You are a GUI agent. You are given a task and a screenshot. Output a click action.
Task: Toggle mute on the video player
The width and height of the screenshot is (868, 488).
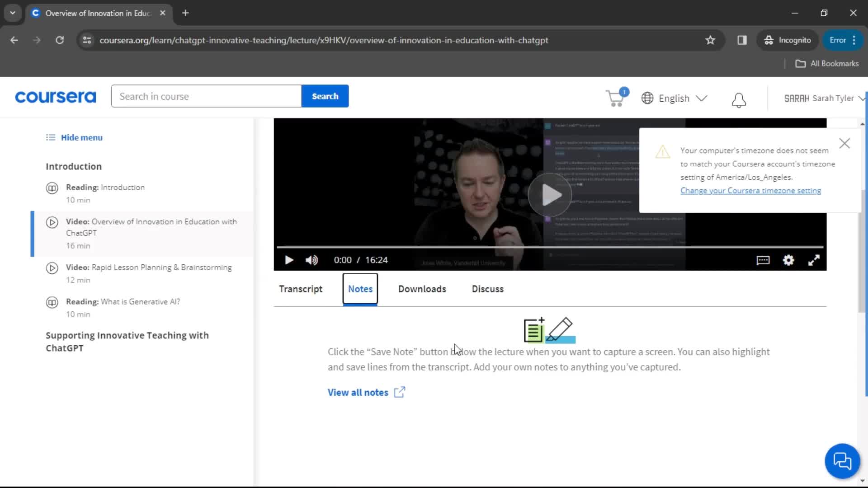[312, 260]
